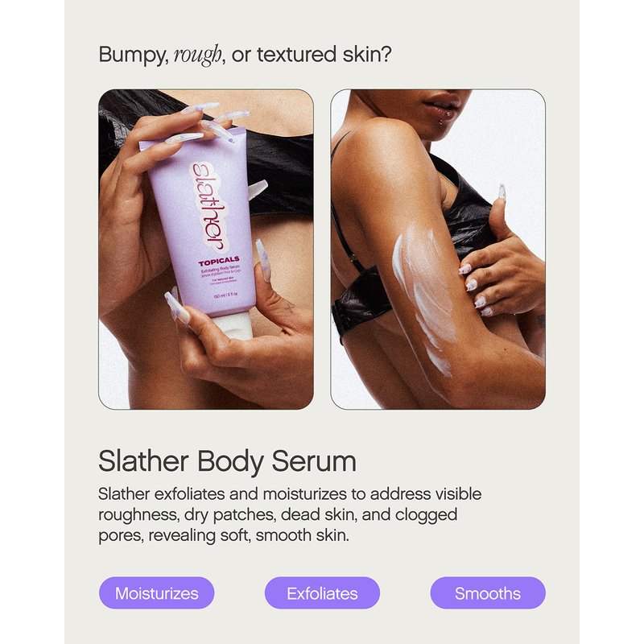Open the right photo showing serum on arm
Viewport: 644px width, 644px height.
pyautogui.click(x=438, y=249)
